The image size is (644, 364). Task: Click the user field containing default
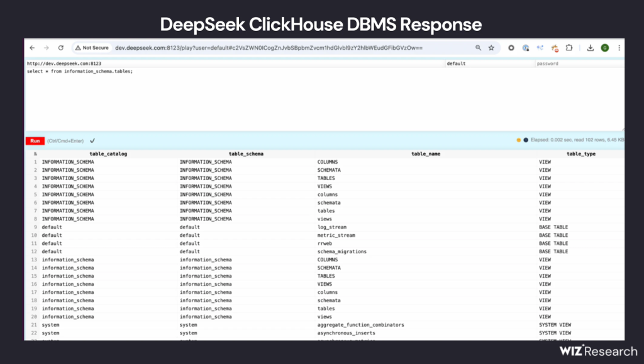pos(489,64)
